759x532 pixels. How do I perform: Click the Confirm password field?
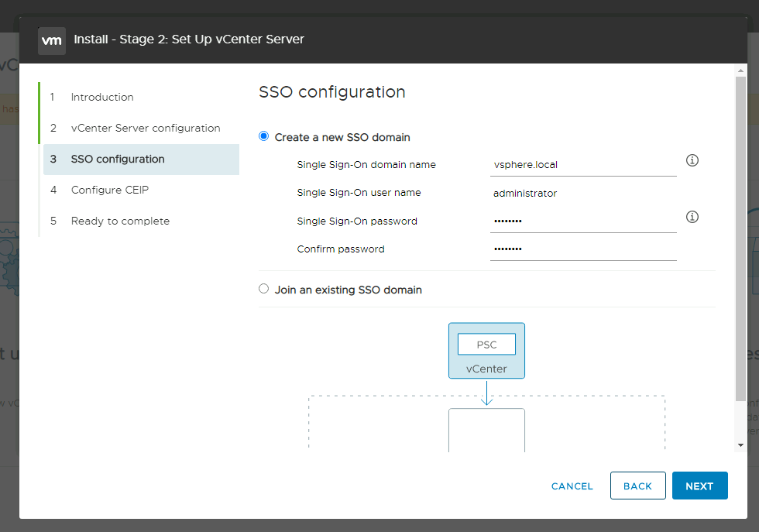point(582,249)
